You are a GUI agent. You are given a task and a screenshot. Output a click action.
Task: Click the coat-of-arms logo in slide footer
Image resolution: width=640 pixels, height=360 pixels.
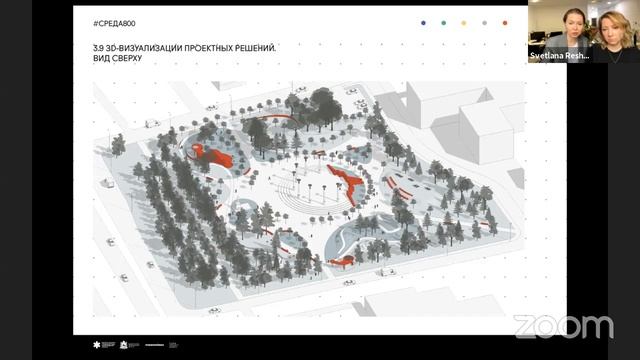pos(123,345)
